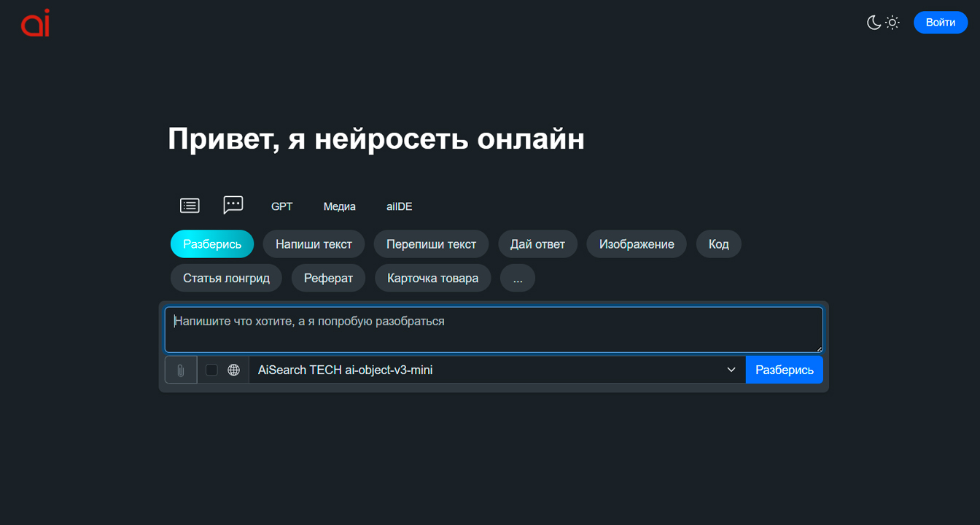The height and width of the screenshot is (525, 980).
Task: Switch to light theme via sun icon
Action: pyautogui.click(x=892, y=23)
